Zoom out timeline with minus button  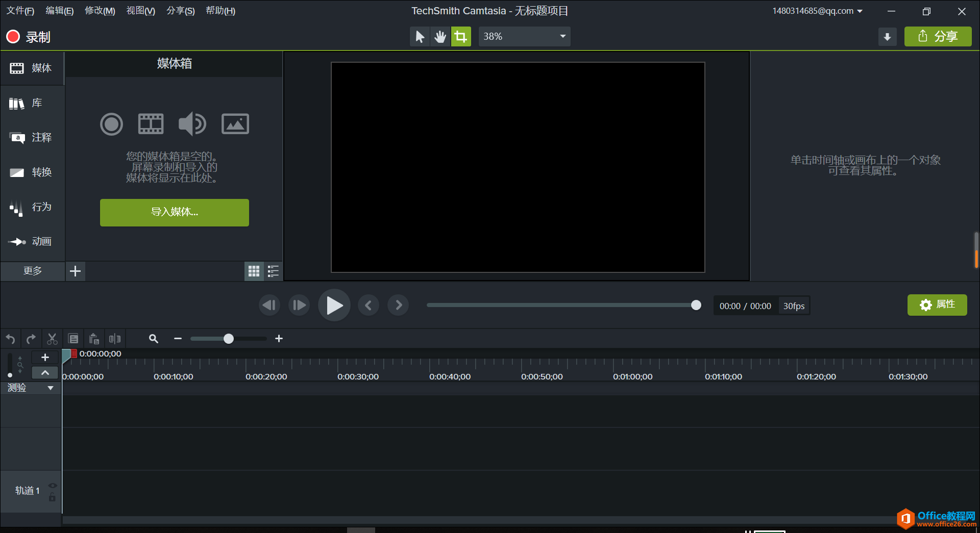coord(178,339)
